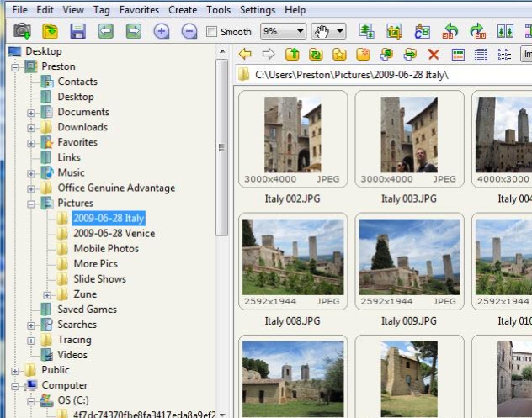532x418 pixels.
Task: Click the copy to folder icon
Action: point(386,54)
